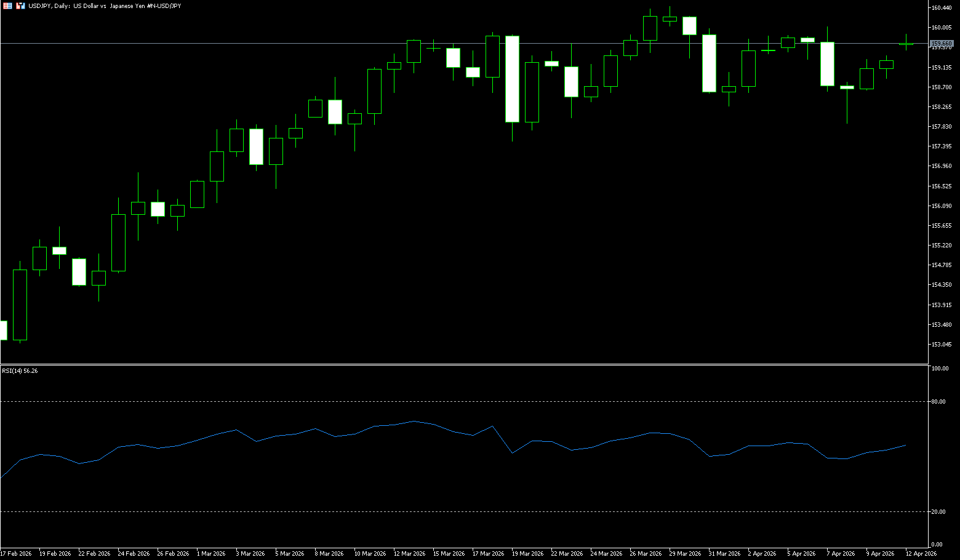This screenshot has height=560, width=960.
Task: Click the 156.090 price scale label
Action: click(942, 206)
